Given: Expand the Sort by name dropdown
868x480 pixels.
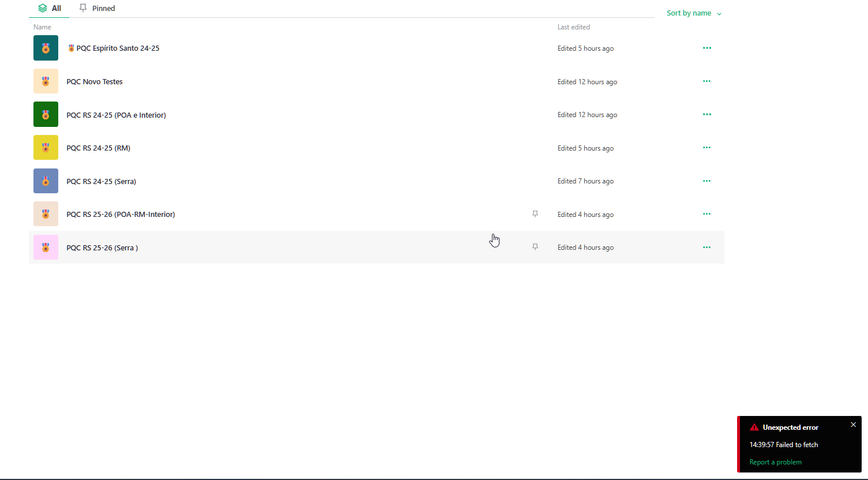Looking at the screenshot, I should pos(694,13).
